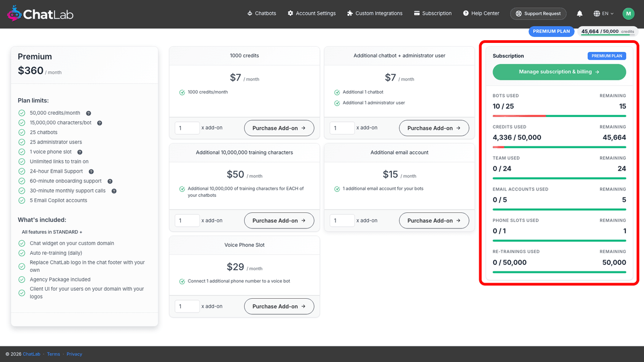Click quantity field for 1000 credits add-on
The height and width of the screenshot is (362, 644).
(187, 128)
